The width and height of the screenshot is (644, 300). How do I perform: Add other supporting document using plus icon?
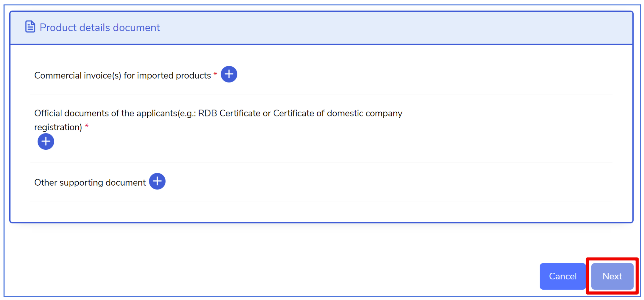pos(157,181)
